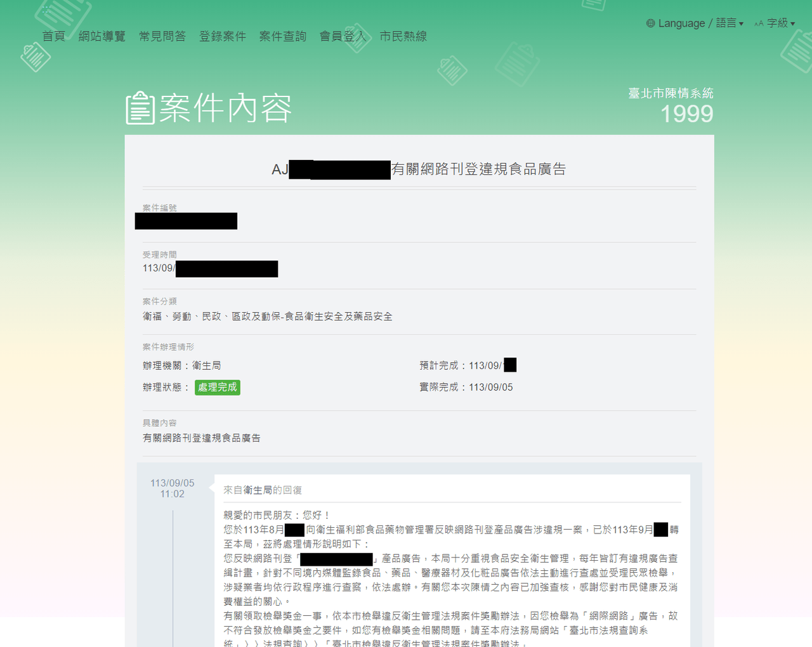Select 市民熱線 in the navigation bar
The width and height of the screenshot is (812, 647).
(x=403, y=36)
